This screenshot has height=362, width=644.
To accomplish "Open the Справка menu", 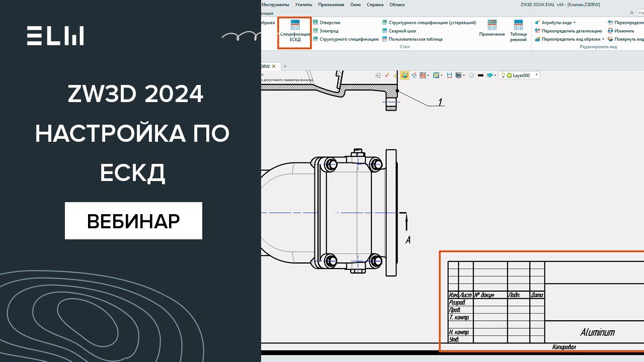I will (x=375, y=5).
